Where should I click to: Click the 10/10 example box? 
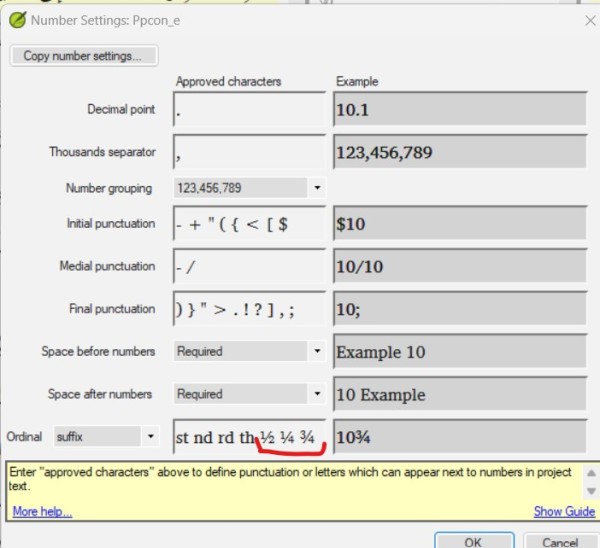[x=460, y=266]
